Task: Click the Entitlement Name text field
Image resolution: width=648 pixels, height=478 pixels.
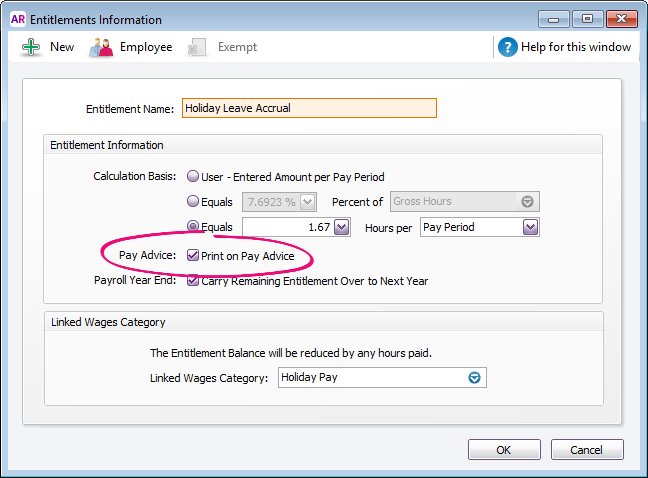Action: 309,108
